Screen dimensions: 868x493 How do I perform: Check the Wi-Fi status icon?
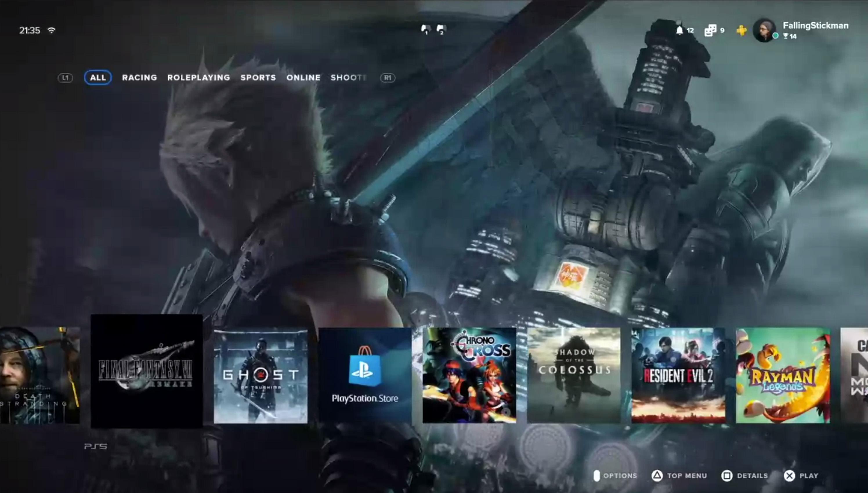tap(51, 30)
